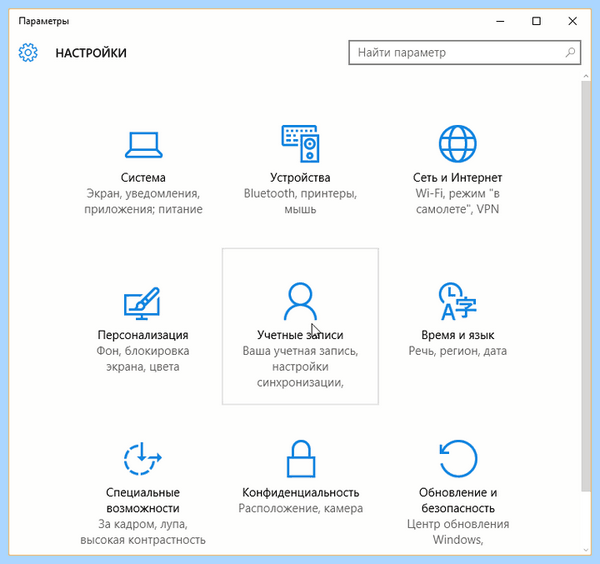Click the vertical scrollbar thumb
The image size is (600, 564).
[x=586, y=286]
